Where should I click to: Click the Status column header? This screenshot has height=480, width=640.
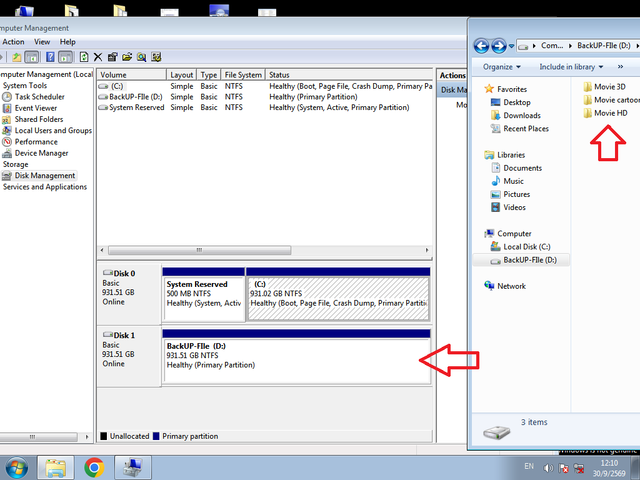(x=349, y=75)
